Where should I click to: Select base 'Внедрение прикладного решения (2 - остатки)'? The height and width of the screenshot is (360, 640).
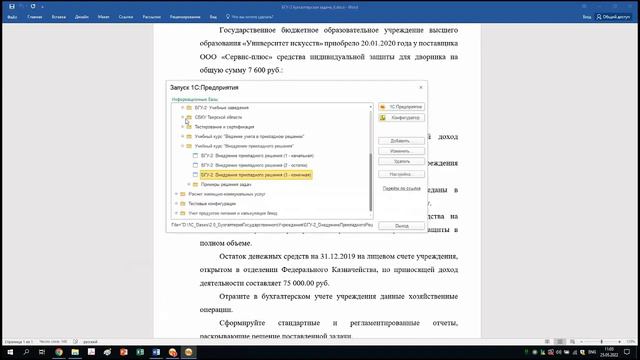[x=254, y=165]
